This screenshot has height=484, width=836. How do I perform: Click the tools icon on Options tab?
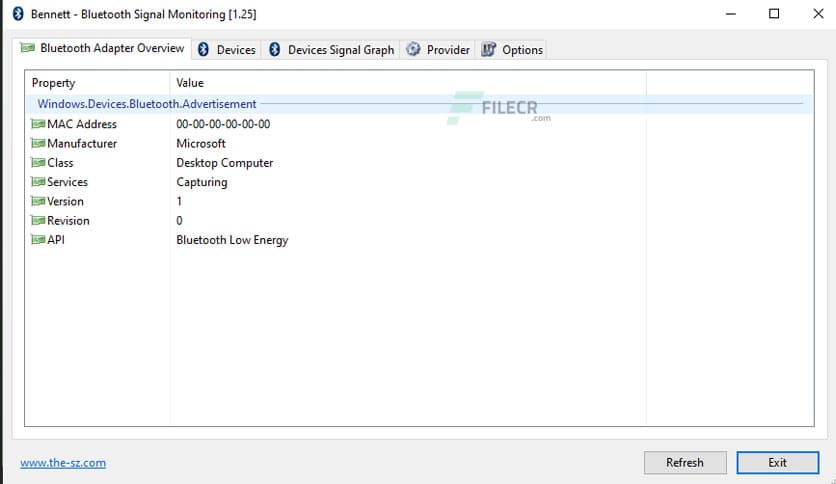pyautogui.click(x=488, y=50)
